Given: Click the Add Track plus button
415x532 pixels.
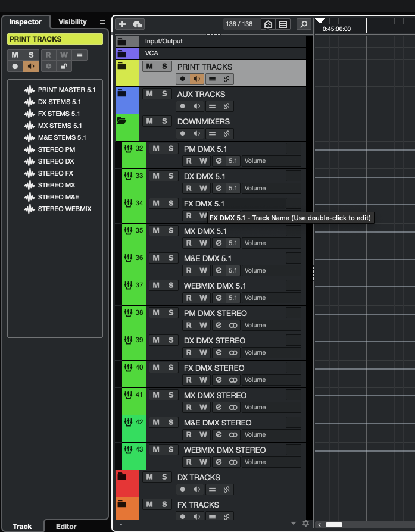Looking at the screenshot, I should click(122, 24).
